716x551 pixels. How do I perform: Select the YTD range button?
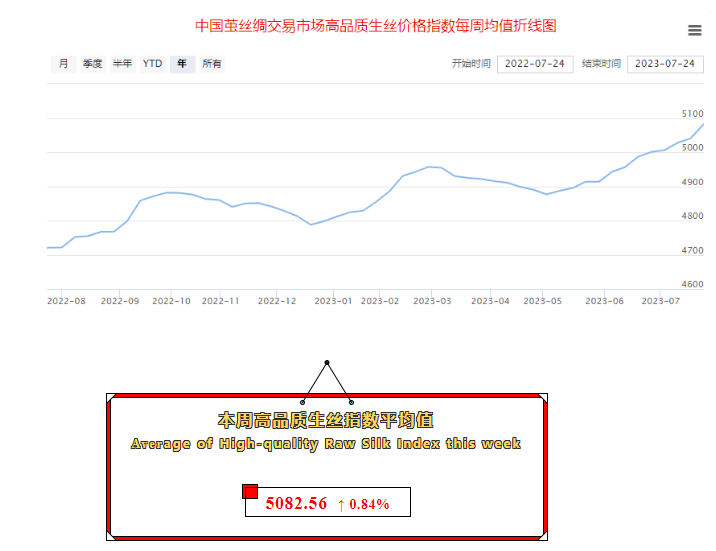coord(152,64)
